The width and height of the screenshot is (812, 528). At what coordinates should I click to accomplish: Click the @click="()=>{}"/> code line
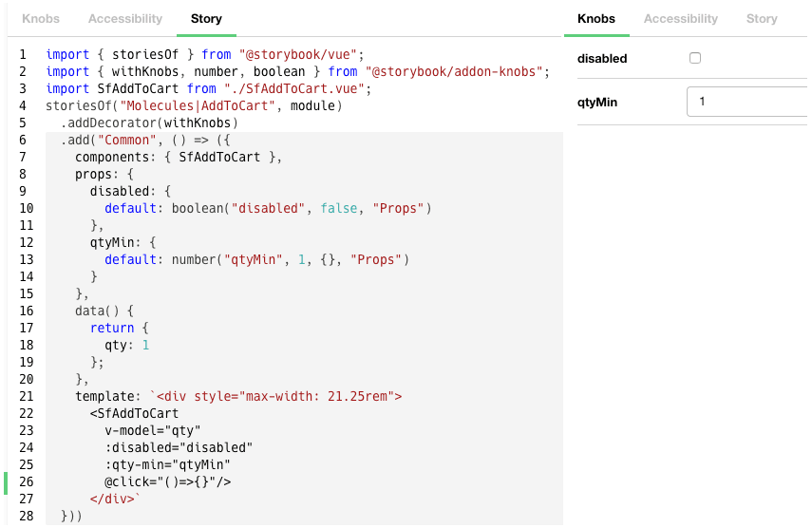point(168,481)
